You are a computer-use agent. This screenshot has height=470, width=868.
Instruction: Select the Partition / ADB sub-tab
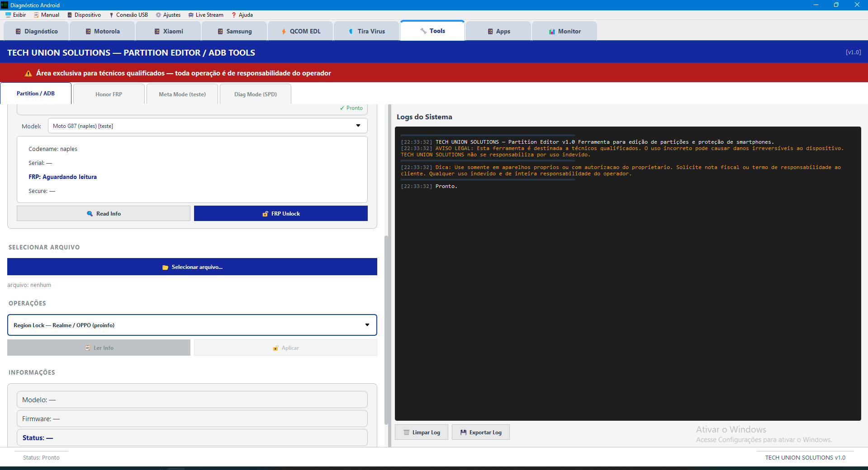[36, 94]
